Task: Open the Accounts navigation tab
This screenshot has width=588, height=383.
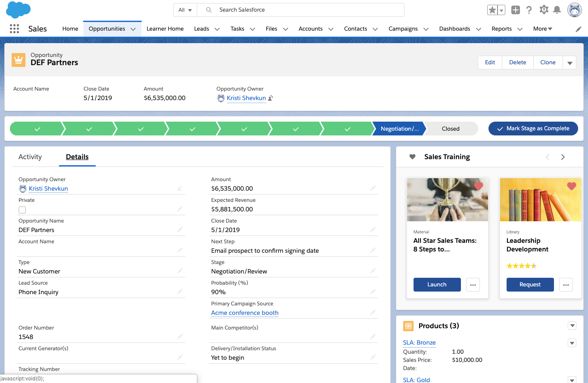Action: [x=310, y=29]
